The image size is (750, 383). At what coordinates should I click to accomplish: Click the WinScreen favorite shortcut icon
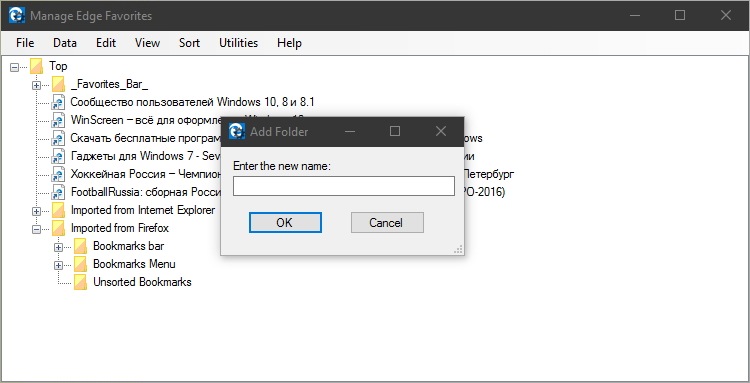pyautogui.click(x=58, y=120)
